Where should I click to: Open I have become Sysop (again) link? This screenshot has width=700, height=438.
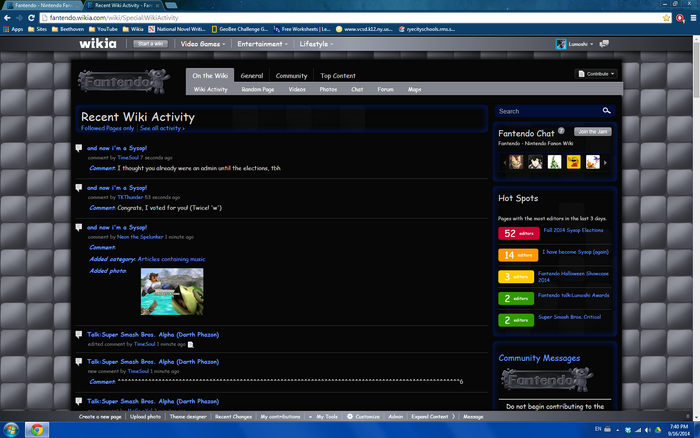575,252
